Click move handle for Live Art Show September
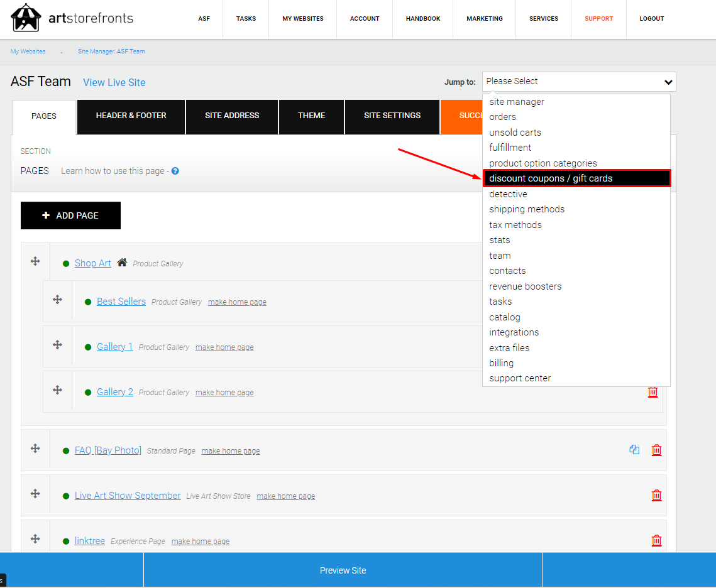This screenshot has height=588, width=716. click(35, 493)
